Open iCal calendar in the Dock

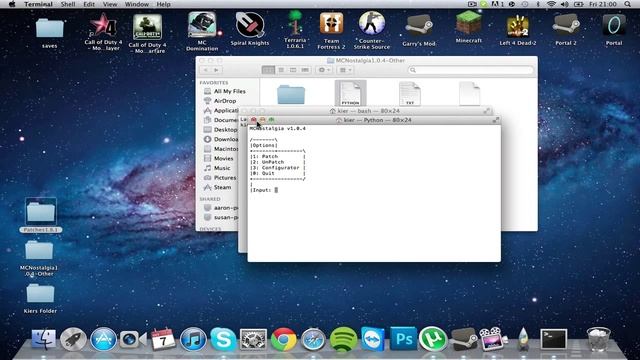[x=163, y=339]
